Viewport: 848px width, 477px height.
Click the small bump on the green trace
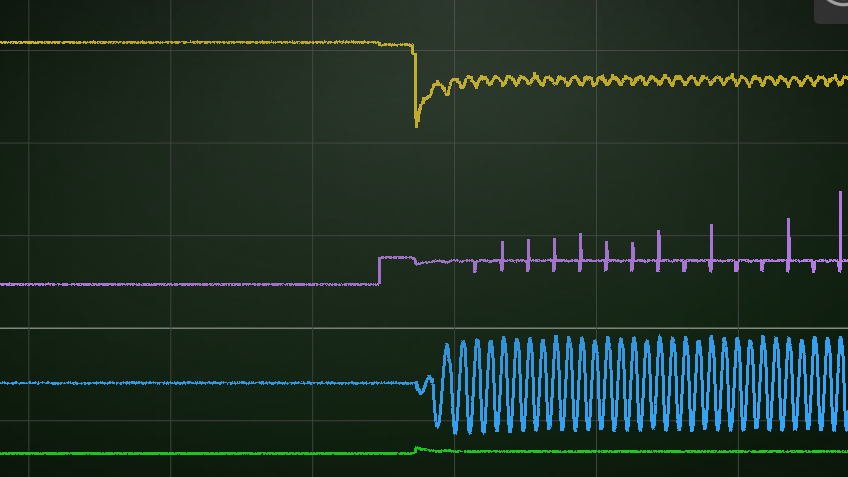[x=418, y=449]
